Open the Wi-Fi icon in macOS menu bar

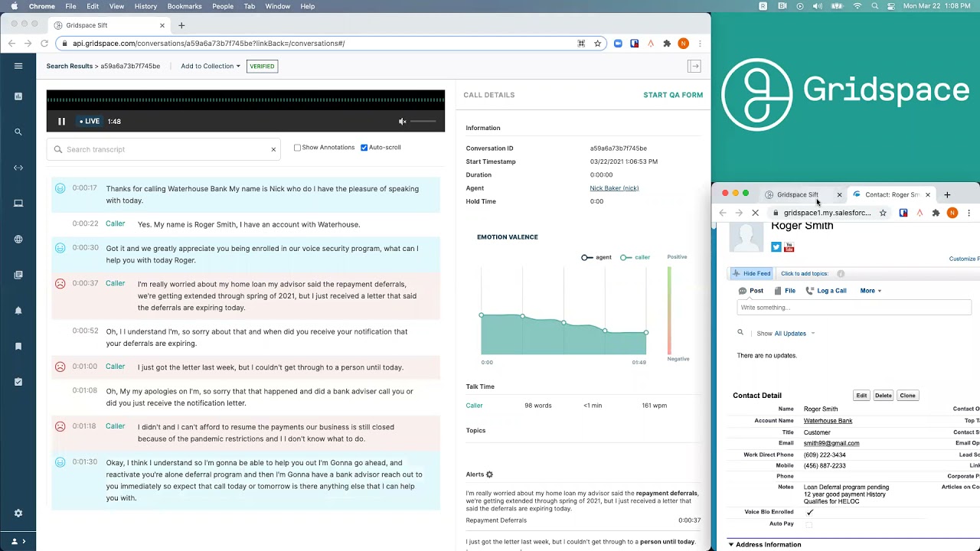[x=857, y=6]
